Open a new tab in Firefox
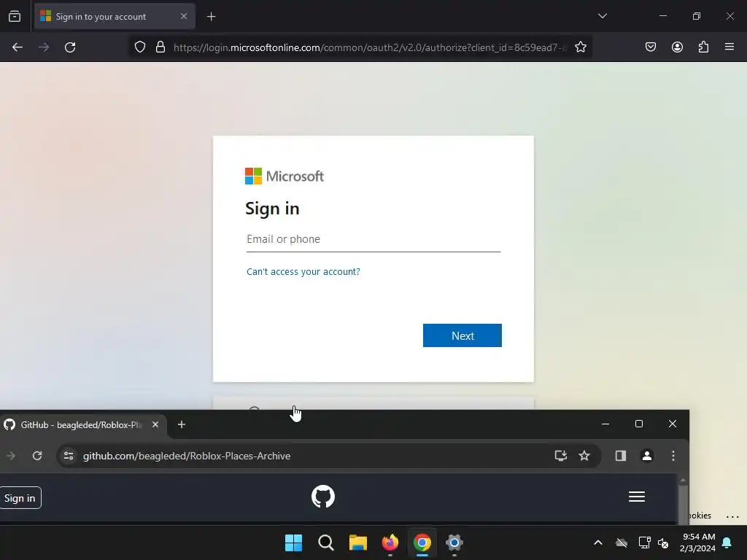Viewport: 747px width, 560px height. click(x=211, y=17)
